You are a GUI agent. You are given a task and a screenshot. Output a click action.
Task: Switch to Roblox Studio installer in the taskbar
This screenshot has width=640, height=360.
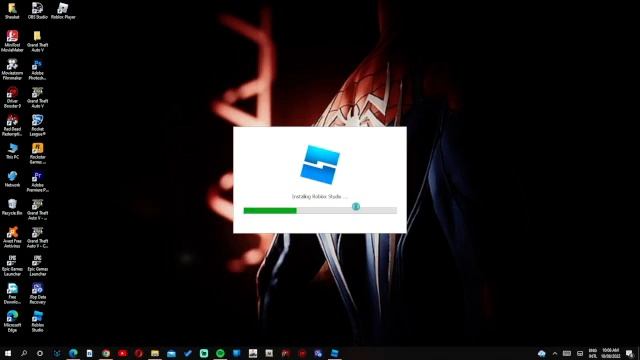click(x=335, y=353)
